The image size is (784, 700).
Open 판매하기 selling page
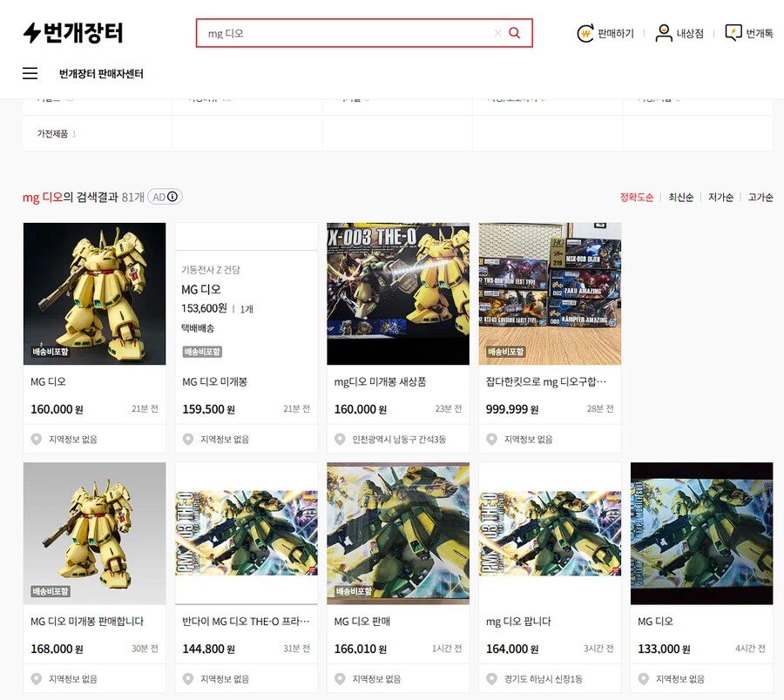coord(605,33)
